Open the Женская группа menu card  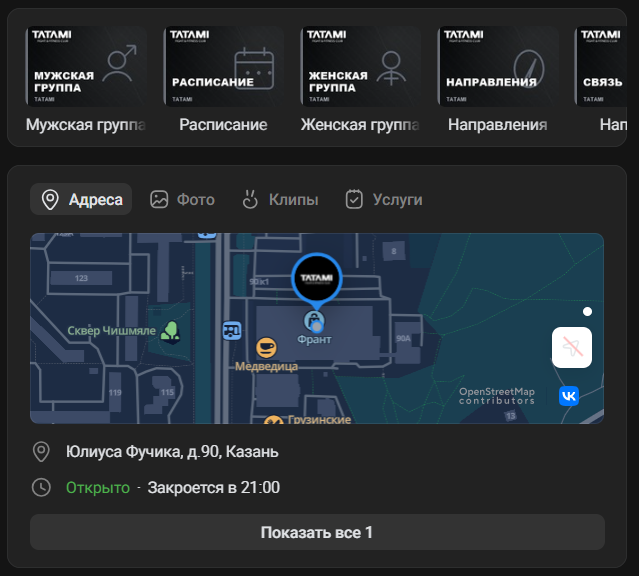[x=361, y=66]
